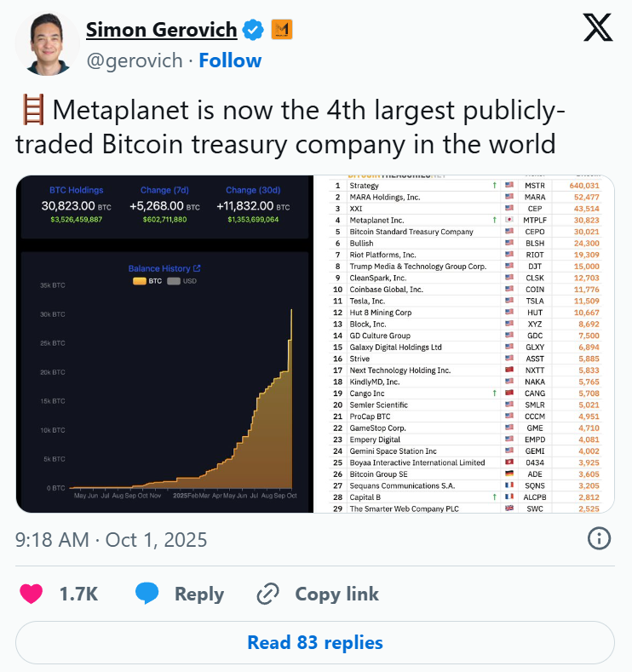Open the Simon Gerovich display name link
The height and width of the screenshot is (672, 632).
coord(161,31)
